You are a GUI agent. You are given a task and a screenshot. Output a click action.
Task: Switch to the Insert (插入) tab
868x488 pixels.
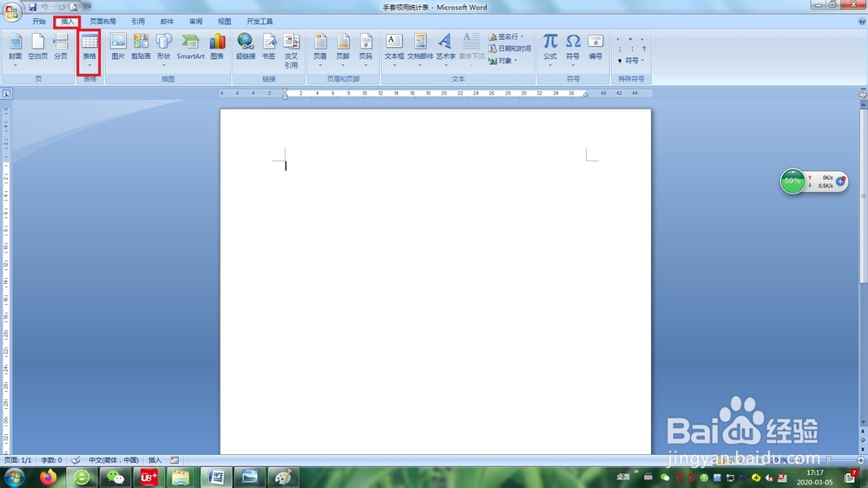point(68,22)
